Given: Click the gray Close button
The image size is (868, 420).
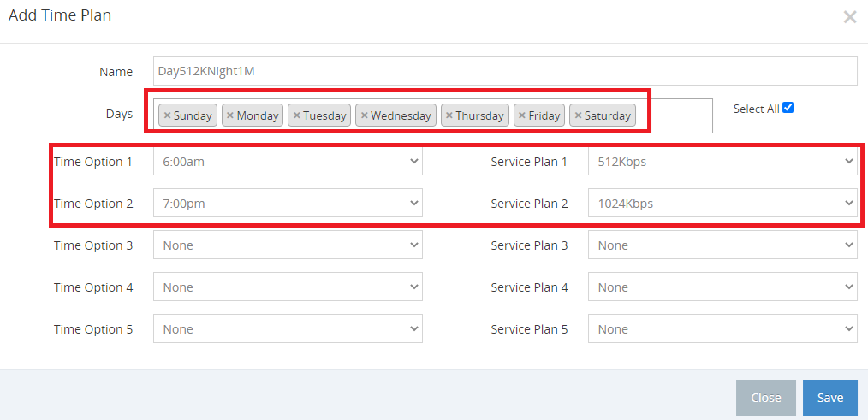Looking at the screenshot, I should tap(765, 398).
